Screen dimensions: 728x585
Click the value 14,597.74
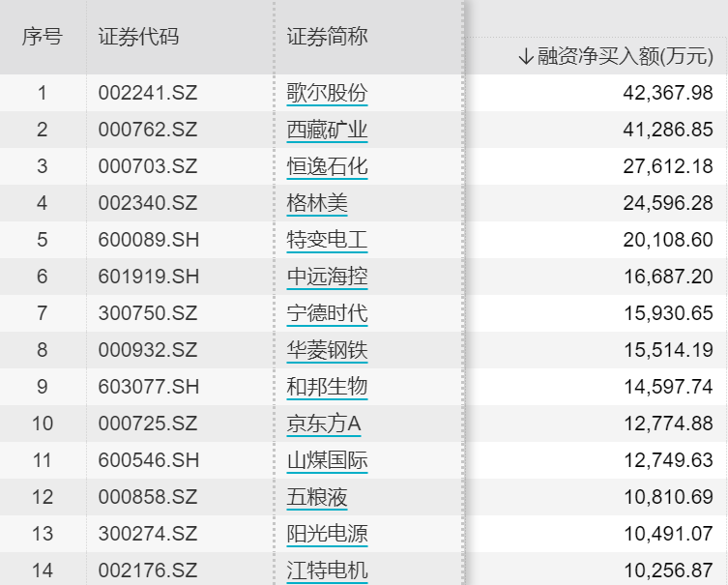(668, 386)
